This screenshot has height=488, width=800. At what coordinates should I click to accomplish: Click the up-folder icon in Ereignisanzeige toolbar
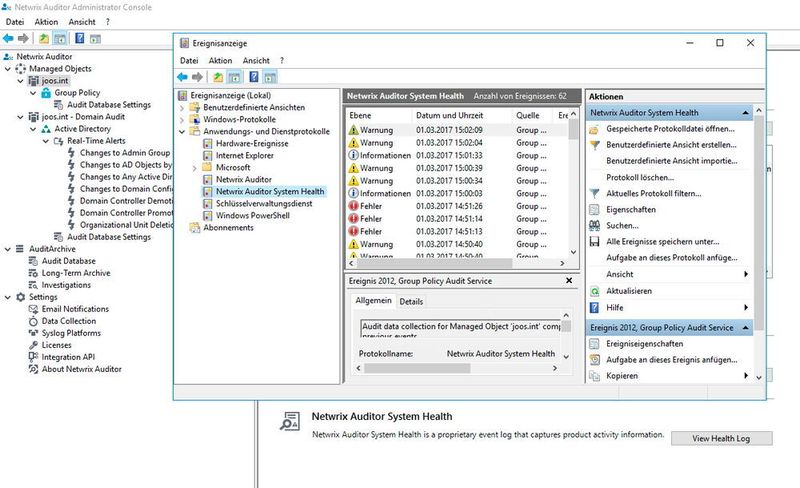[x=218, y=77]
